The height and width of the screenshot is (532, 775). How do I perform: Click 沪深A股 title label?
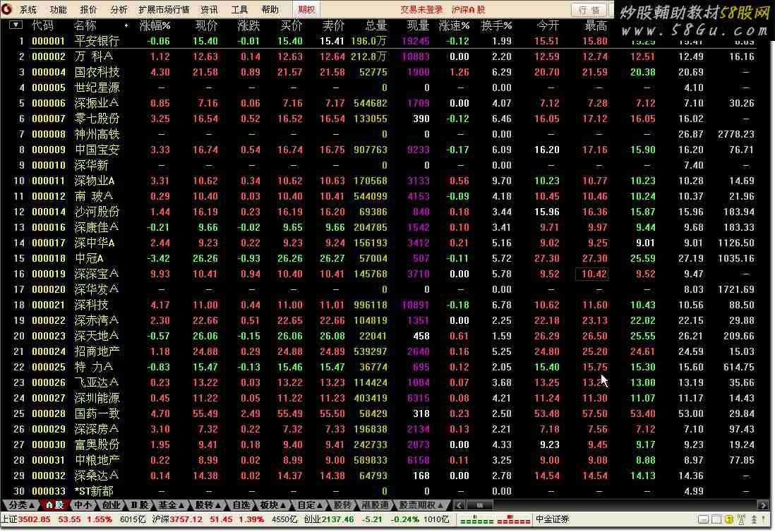tap(468, 9)
